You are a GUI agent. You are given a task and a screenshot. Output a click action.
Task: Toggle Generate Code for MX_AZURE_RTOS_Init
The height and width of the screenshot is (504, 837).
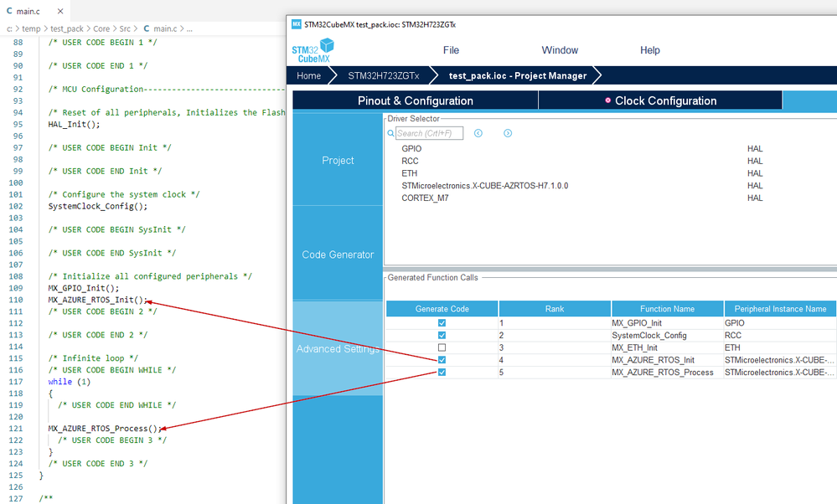pyautogui.click(x=442, y=360)
